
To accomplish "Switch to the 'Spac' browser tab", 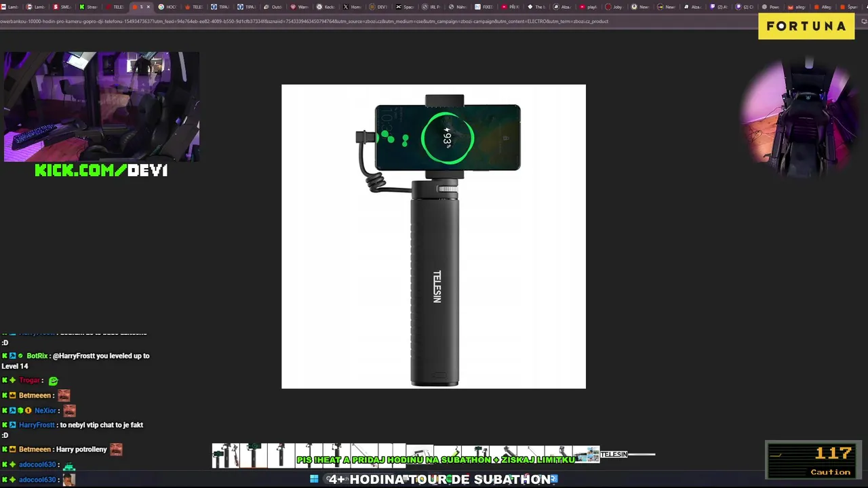I will tap(405, 7).
